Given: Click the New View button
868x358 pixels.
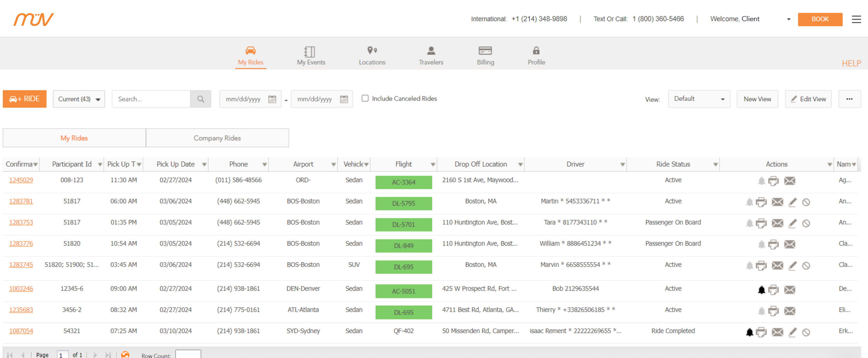Looking at the screenshot, I should point(757,99).
